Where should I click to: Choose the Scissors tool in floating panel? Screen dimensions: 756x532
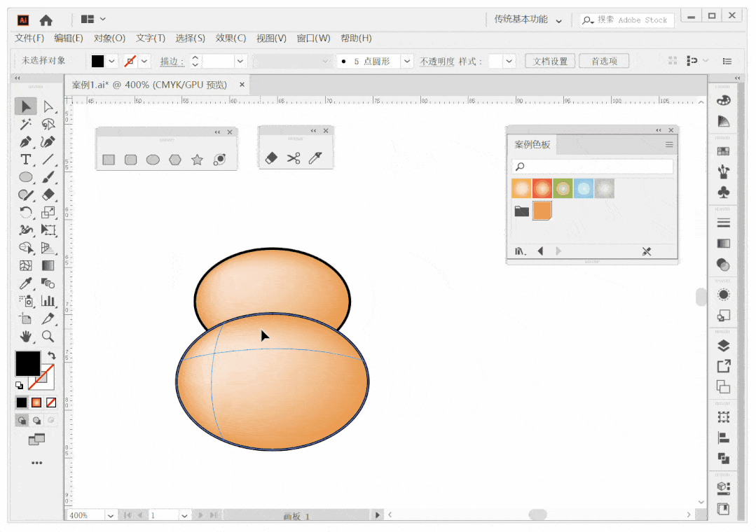293,158
